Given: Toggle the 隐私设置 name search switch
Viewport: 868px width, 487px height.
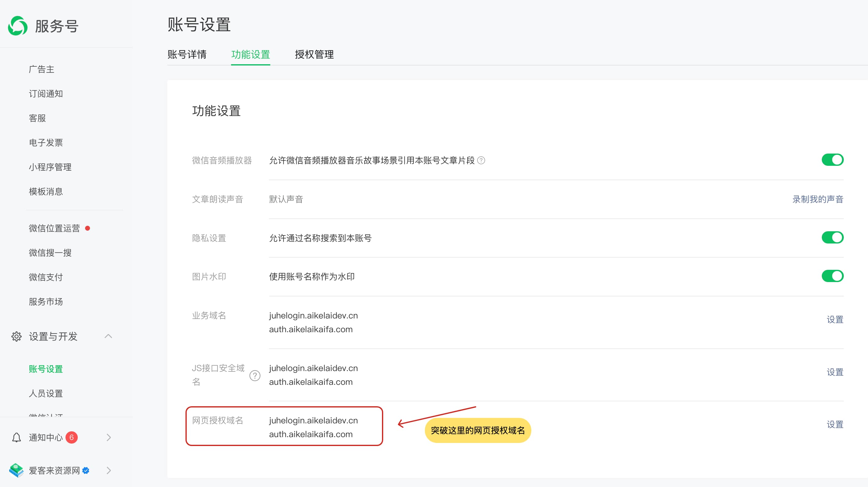Looking at the screenshot, I should pos(832,237).
